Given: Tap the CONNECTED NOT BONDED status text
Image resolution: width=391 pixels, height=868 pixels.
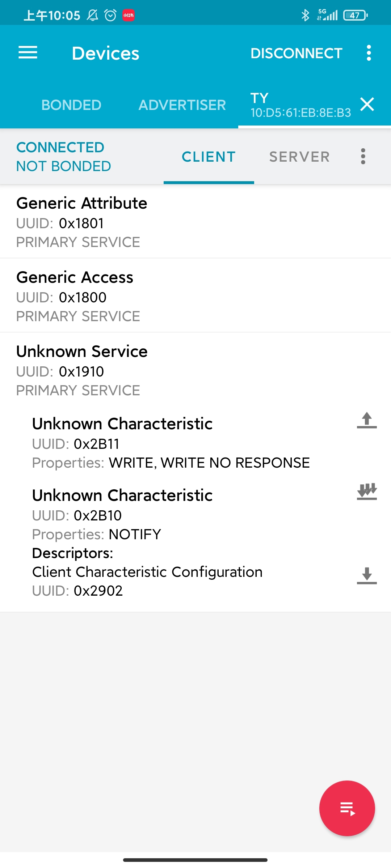Looking at the screenshot, I should 63,157.
